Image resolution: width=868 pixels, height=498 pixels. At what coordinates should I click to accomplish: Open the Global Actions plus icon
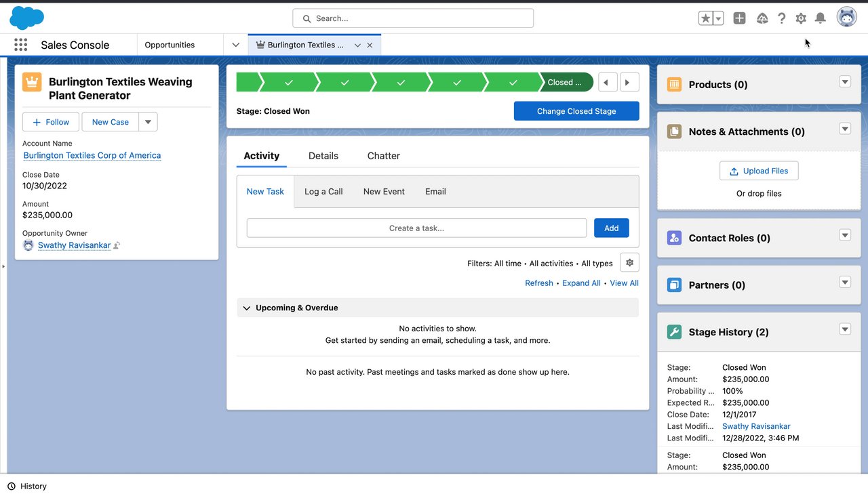(x=739, y=18)
